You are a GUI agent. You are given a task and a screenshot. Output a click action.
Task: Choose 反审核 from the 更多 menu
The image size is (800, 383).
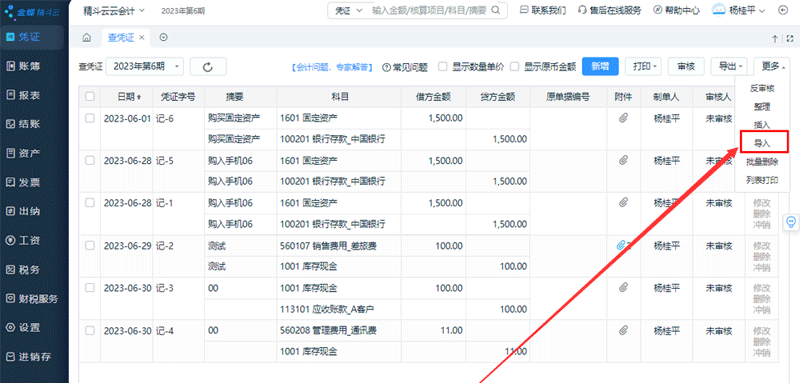[762, 88]
